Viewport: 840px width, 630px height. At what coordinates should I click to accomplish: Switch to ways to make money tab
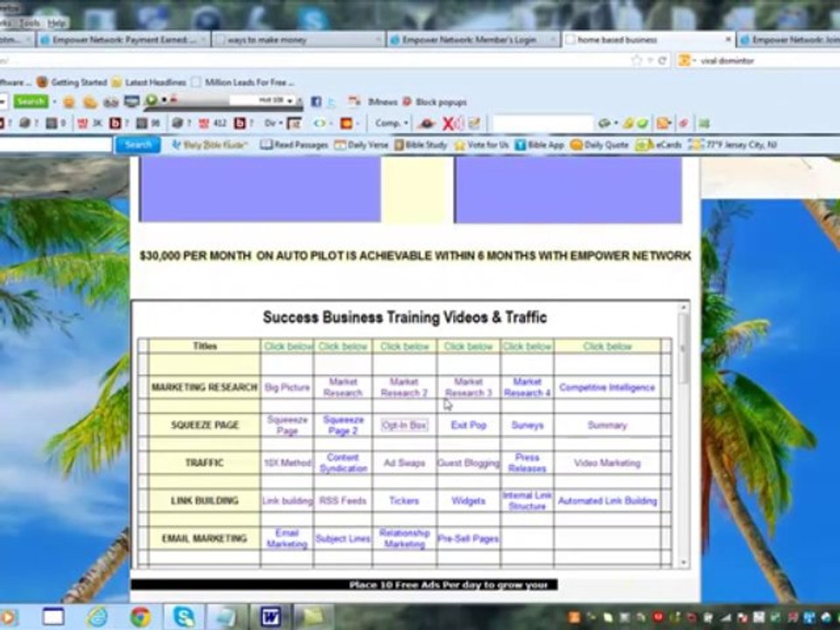point(297,39)
